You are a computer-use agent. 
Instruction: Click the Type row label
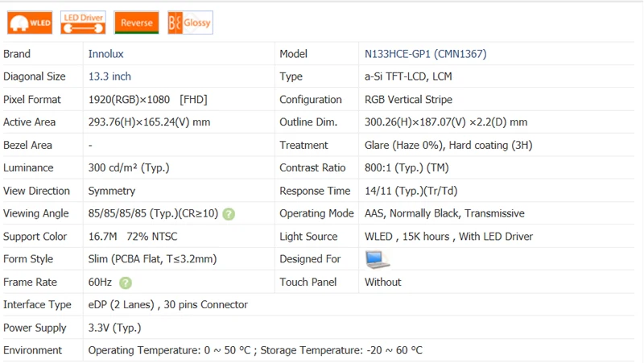pyautogui.click(x=291, y=76)
